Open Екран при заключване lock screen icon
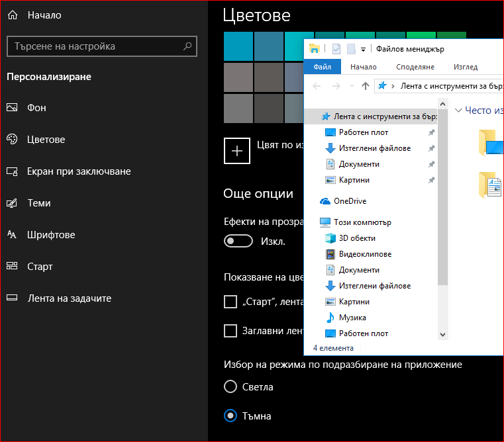Viewport: 504px width, 442px height. 12,171
